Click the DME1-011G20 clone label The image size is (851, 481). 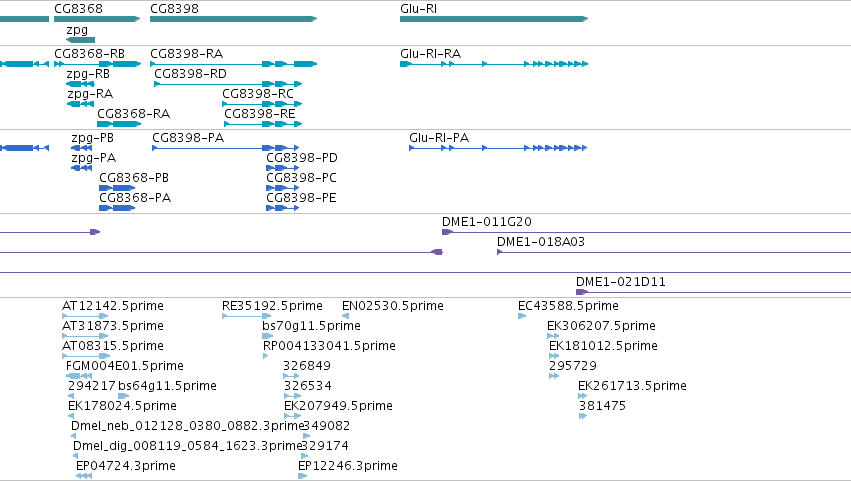pyautogui.click(x=487, y=222)
